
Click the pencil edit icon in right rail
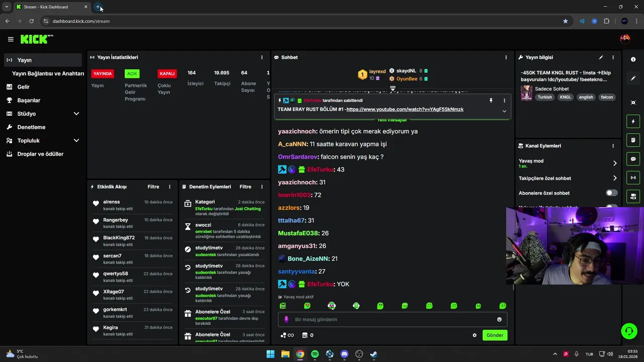point(633,78)
